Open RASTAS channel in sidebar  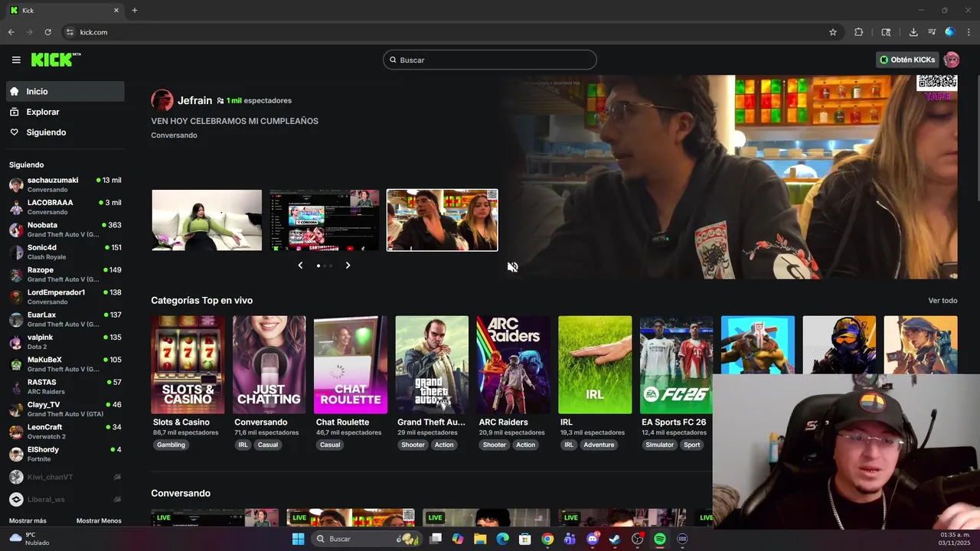65,386
